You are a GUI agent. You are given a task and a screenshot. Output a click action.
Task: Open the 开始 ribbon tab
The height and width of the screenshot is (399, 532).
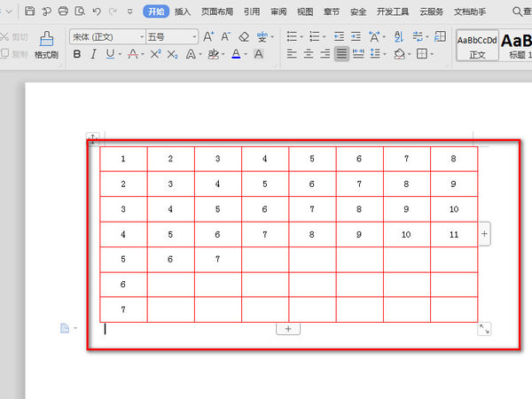pyautogui.click(x=156, y=12)
